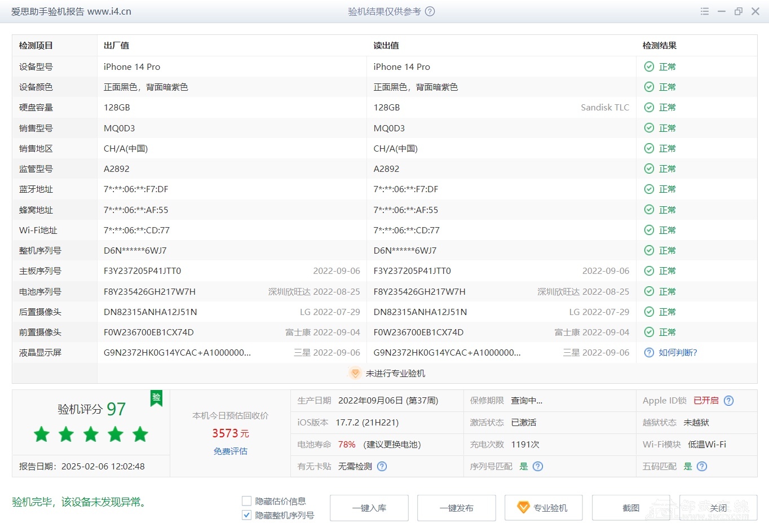Click the five-star rating display
Screen dimensions: 769x532
click(91, 435)
